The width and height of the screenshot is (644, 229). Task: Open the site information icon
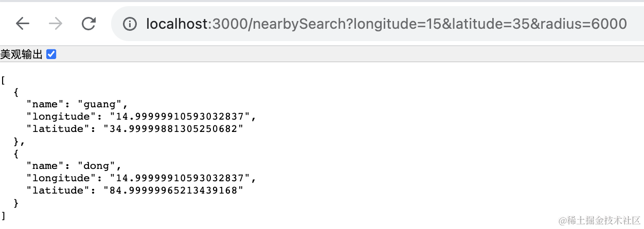[x=130, y=24]
